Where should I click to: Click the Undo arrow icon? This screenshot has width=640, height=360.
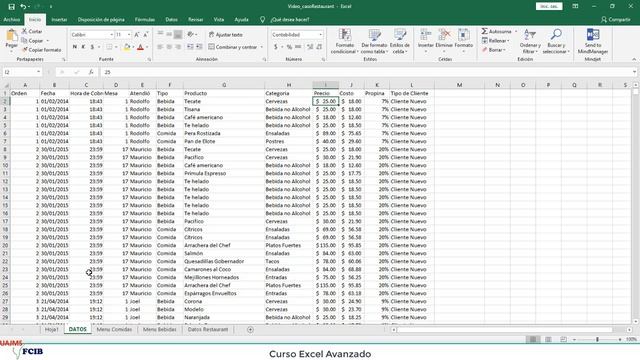23,7
